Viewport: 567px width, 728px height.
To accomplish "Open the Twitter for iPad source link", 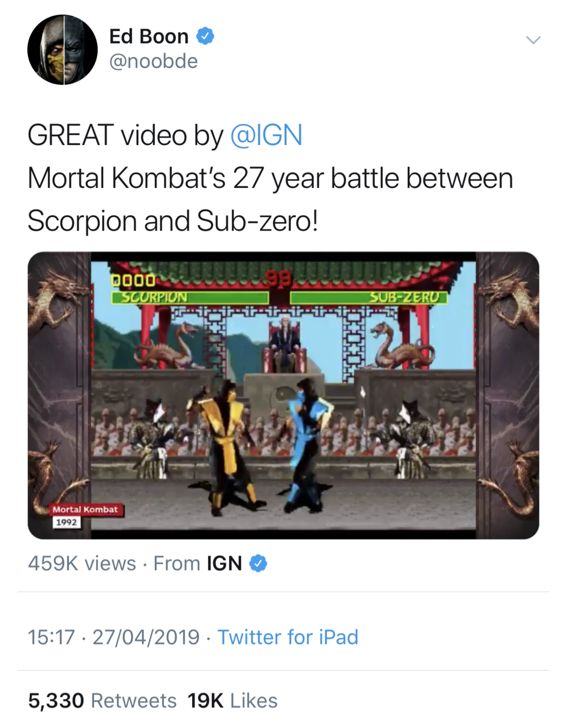I will click(288, 637).
